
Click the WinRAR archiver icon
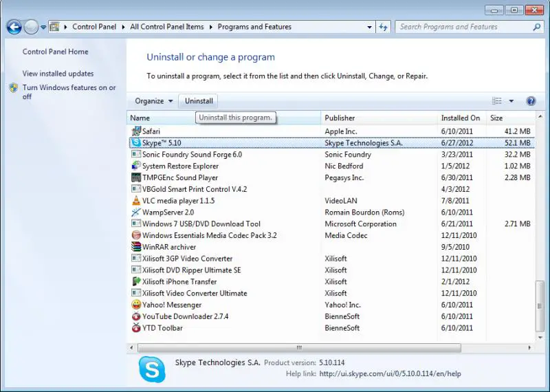pyautogui.click(x=136, y=247)
